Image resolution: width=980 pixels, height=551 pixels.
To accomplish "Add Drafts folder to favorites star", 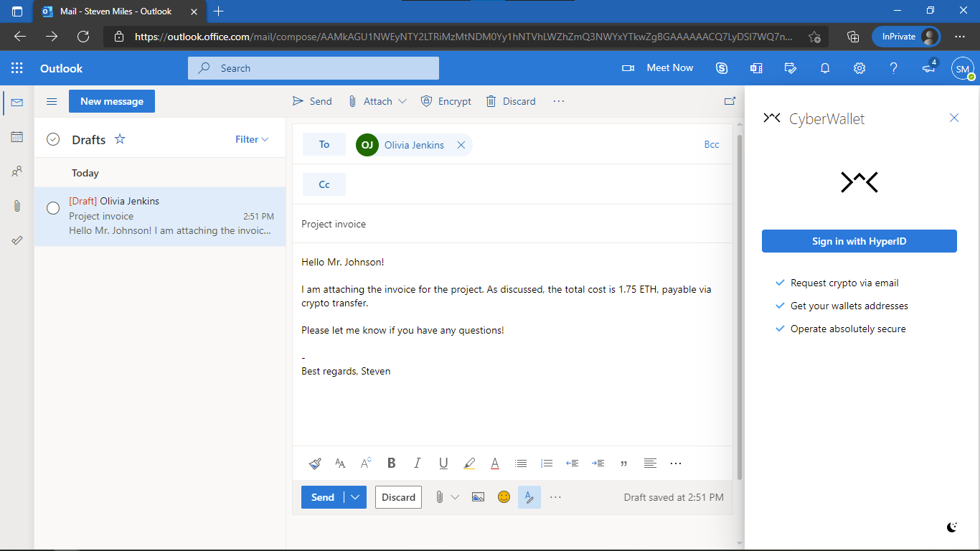I will tap(120, 139).
